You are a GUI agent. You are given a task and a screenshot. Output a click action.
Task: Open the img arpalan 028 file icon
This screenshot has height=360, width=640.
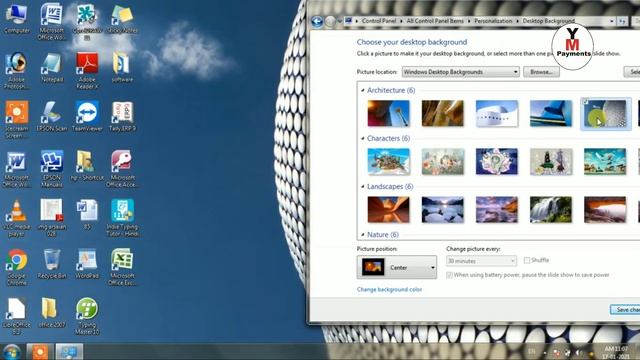point(52,218)
